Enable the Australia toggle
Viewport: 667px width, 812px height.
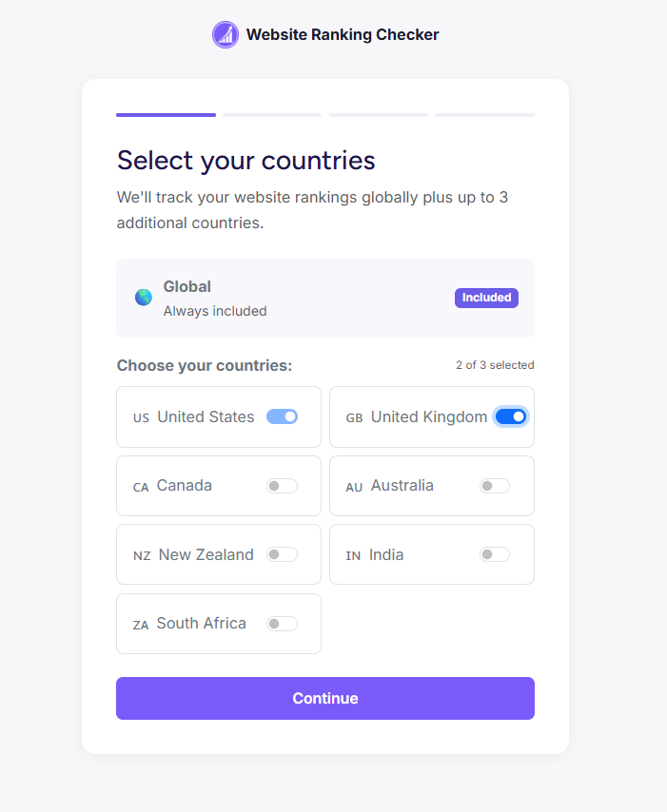click(x=494, y=486)
